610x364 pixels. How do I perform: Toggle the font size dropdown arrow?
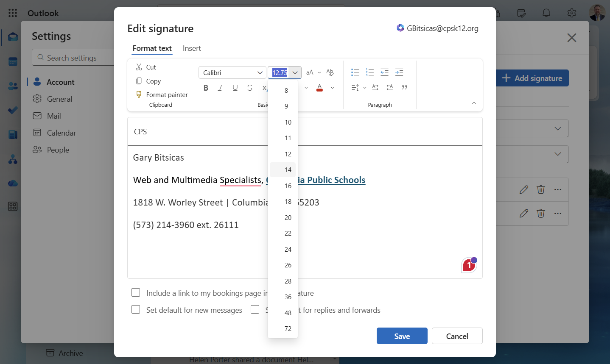pos(295,72)
